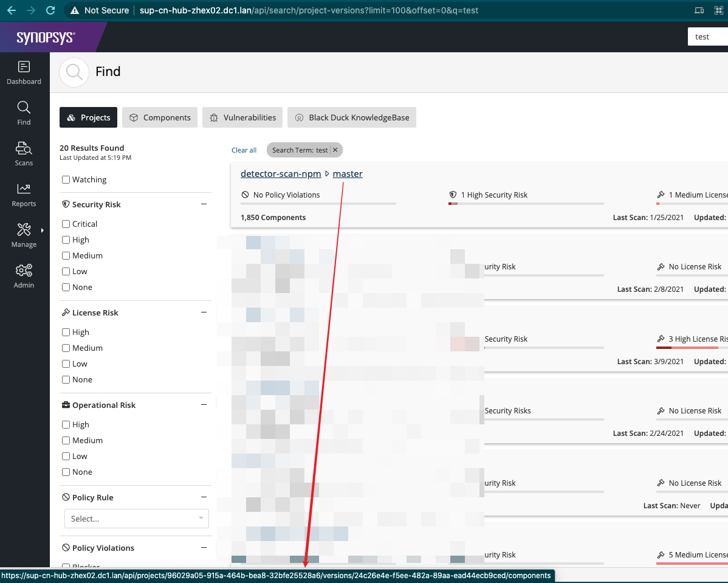Click the License Risk gavel filter icon
This screenshot has width=728, height=583.
pos(66,312)
